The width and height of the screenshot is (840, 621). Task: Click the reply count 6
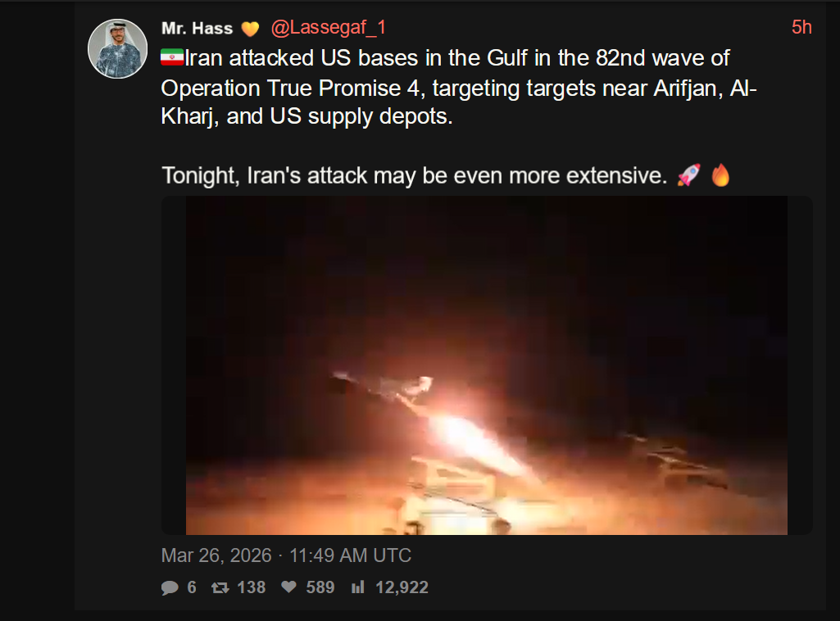pos(192,587)
